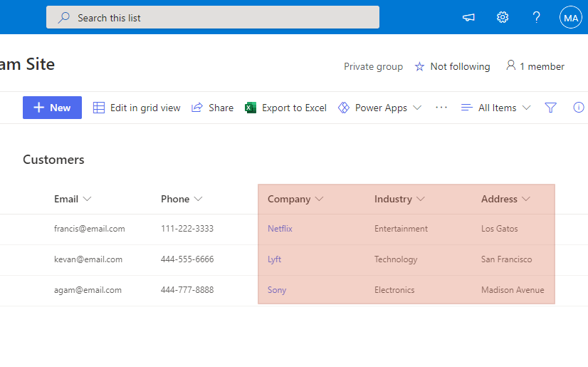Open the settings gear icon
The image size is (588, 367).
tap(503, 17)
